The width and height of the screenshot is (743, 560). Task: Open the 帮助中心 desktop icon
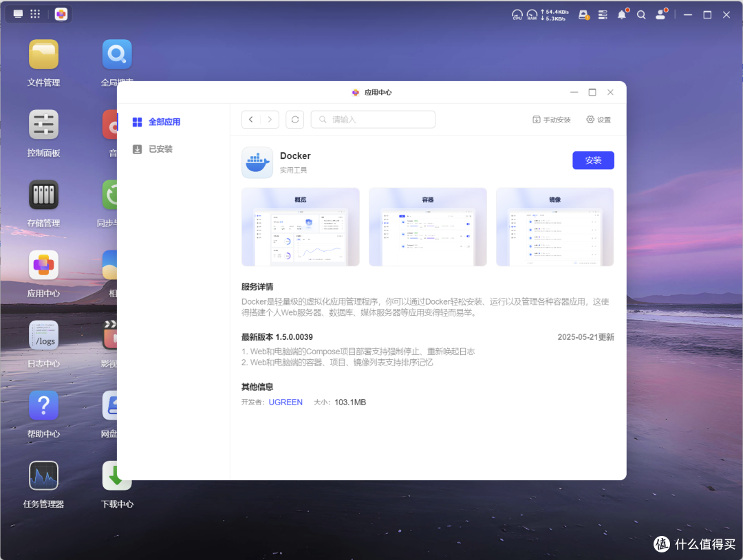pyautogui.click(x=43, y=405)
